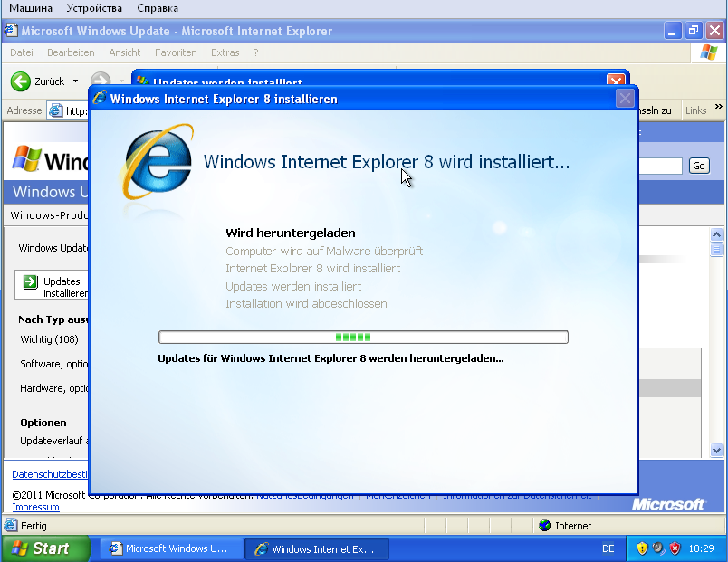Open the Bearbeiten menu
This screenshot has width=728, height=562.
coord(71,52)
